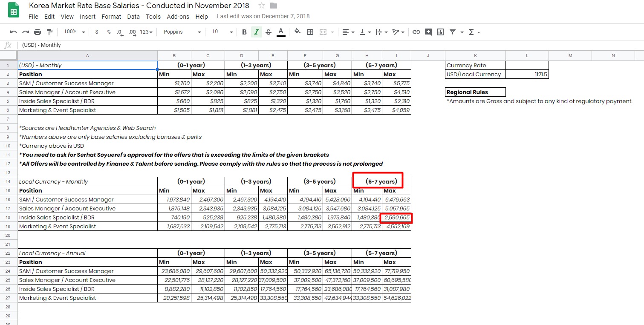Star this spreadsheet document
This screenshot has width=644, height=325.
[262, 6]
